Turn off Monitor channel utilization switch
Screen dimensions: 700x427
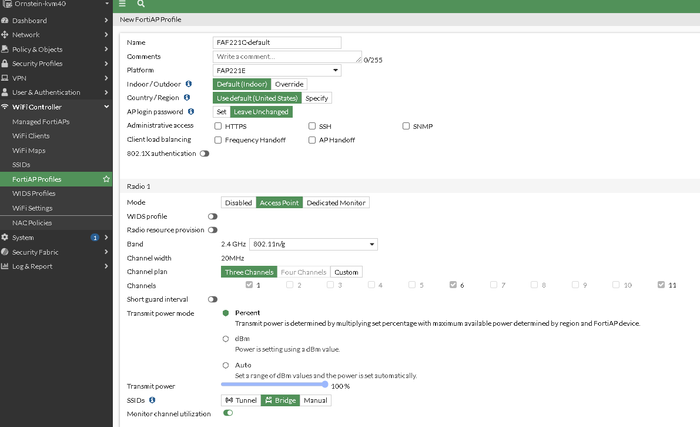tap(228, 413)
